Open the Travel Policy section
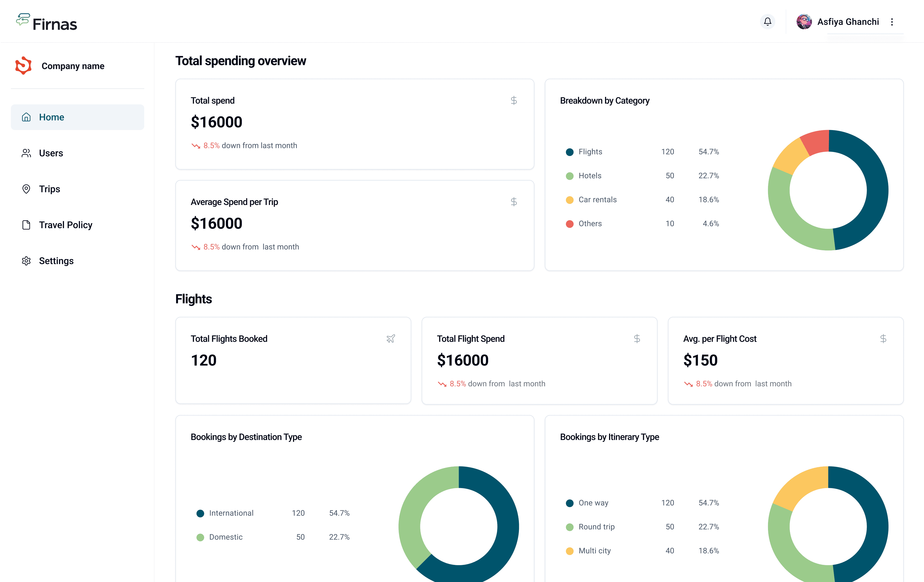This screenshot has width=924, height=582. [78, 225]
